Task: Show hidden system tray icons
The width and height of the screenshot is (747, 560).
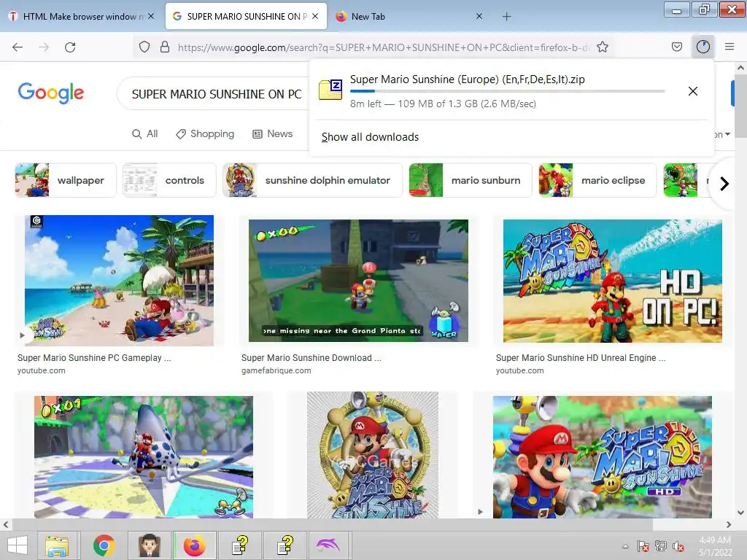Action: click(x=625, y=546)
